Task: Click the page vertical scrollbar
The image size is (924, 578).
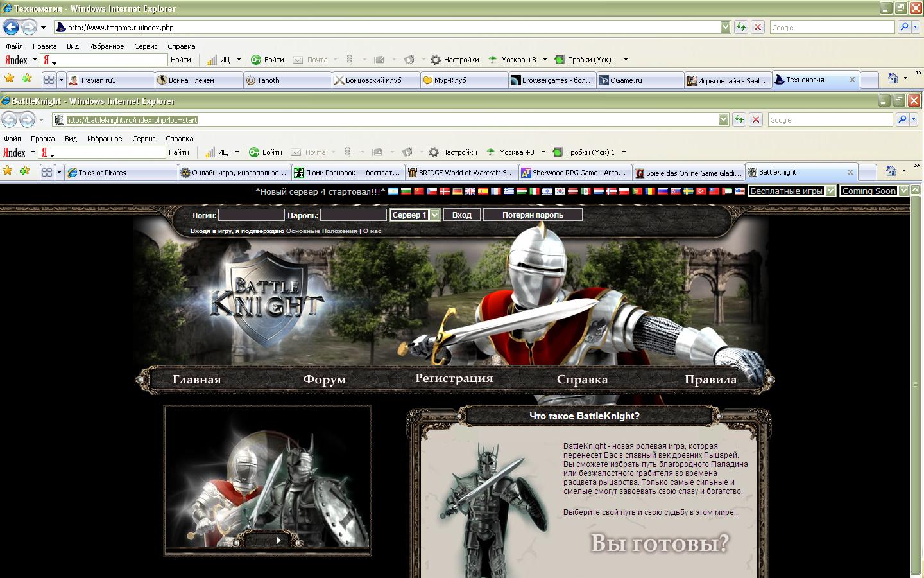Action: point(914,385)
